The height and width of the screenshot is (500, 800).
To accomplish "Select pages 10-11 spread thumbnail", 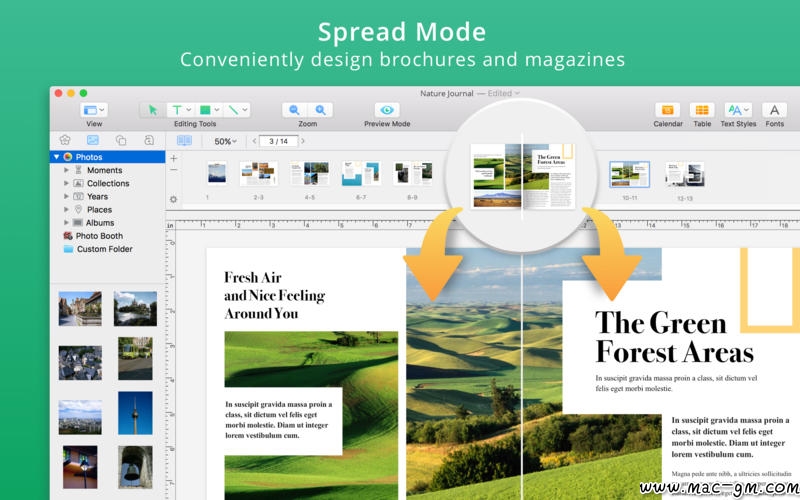I will (630, 174).
